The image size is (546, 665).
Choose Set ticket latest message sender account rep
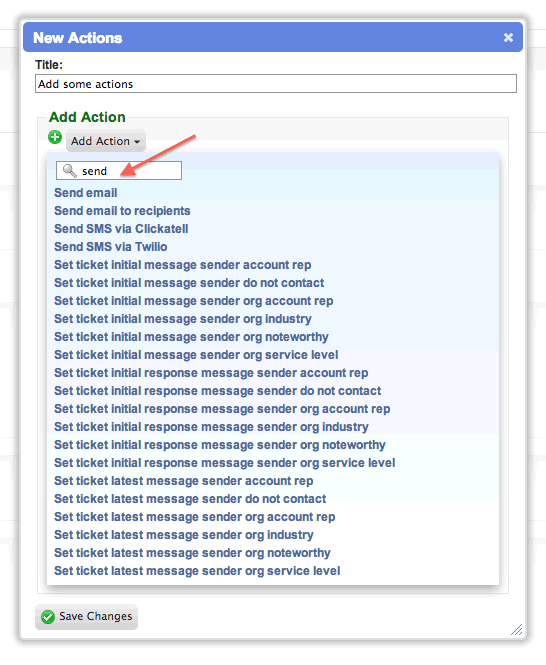(x=184, y=481)
